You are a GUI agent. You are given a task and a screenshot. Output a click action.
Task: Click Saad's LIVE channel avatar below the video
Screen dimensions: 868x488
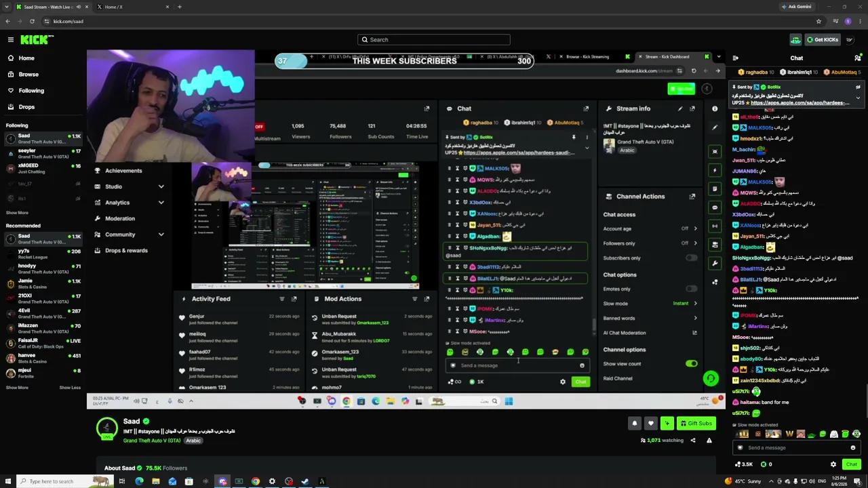click(106, 428)
